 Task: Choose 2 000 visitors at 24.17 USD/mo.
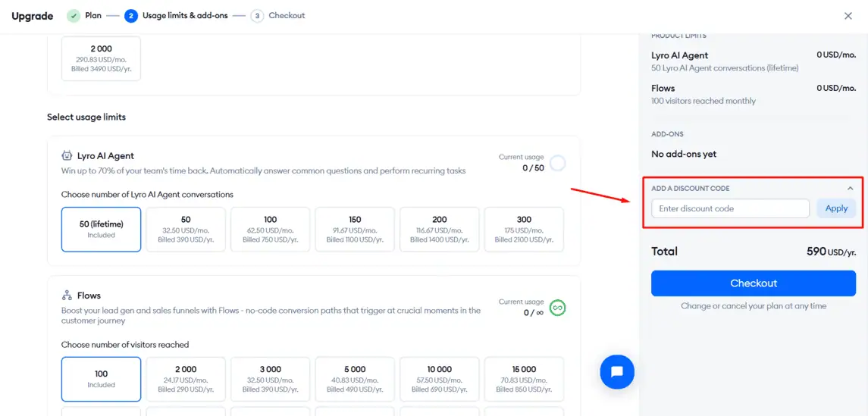[x=186, y=379]
